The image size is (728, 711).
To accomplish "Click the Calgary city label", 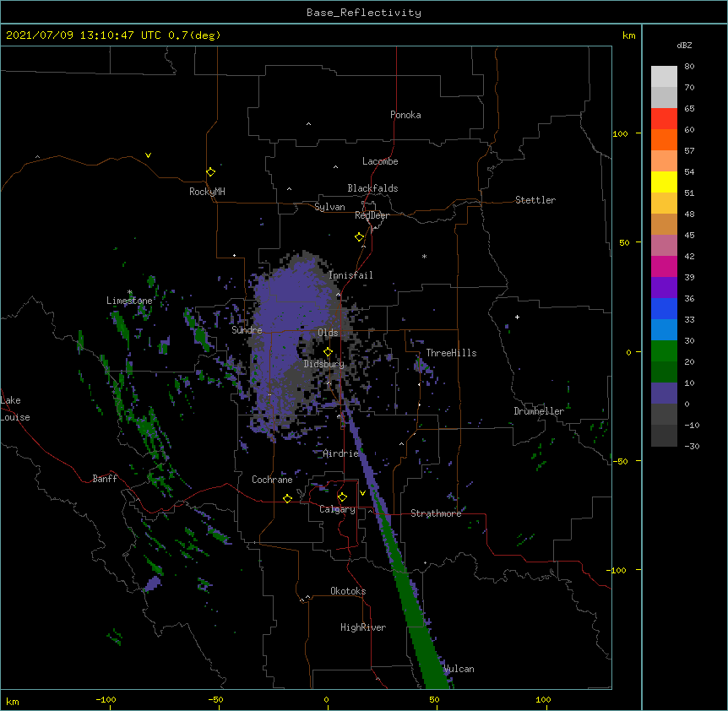I will [x=337, y=509].
